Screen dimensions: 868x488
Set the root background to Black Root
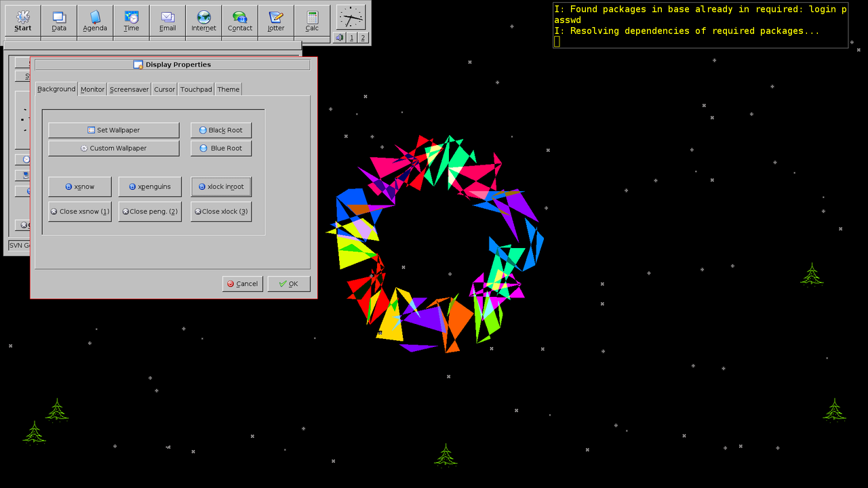point(220,129)
